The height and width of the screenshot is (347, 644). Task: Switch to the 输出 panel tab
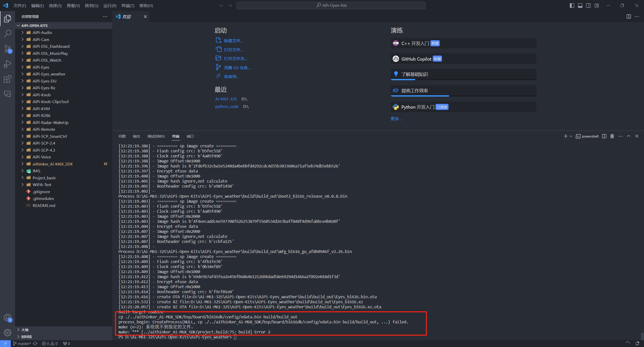[136, 136]
